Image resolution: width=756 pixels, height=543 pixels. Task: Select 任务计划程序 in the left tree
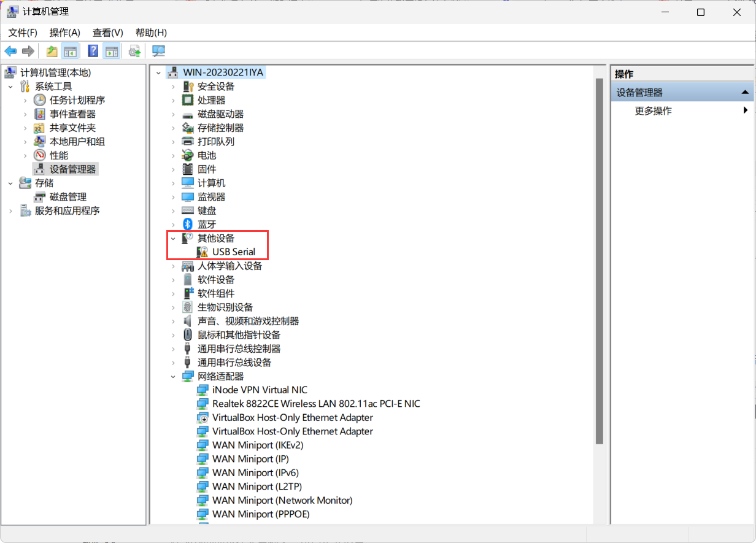[77, 100]
